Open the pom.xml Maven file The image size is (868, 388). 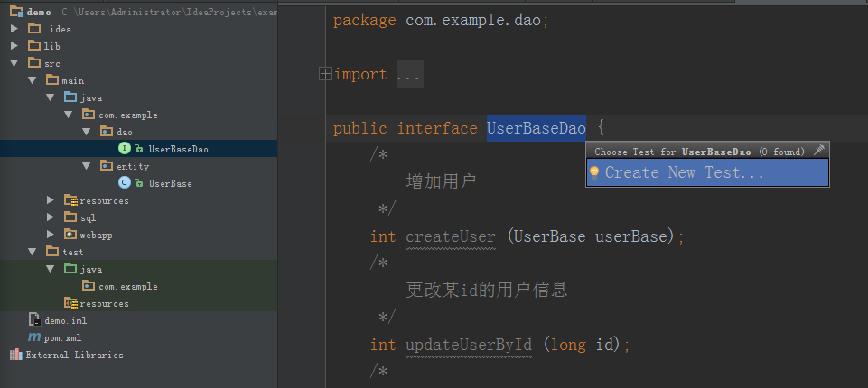point(58,337)
